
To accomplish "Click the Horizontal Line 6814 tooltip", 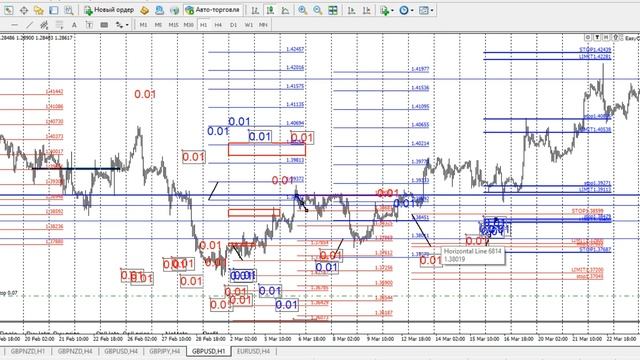I will [473, 255].
